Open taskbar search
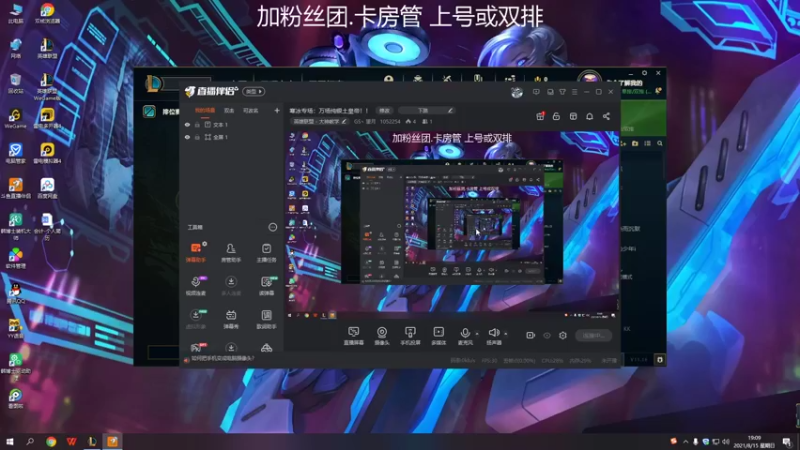 coord(30,441)
